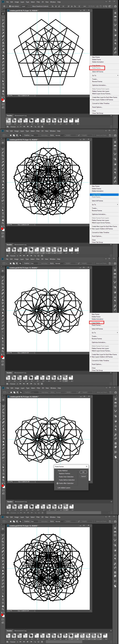Choose the Paste After Selection radio option

click(58, 483)
